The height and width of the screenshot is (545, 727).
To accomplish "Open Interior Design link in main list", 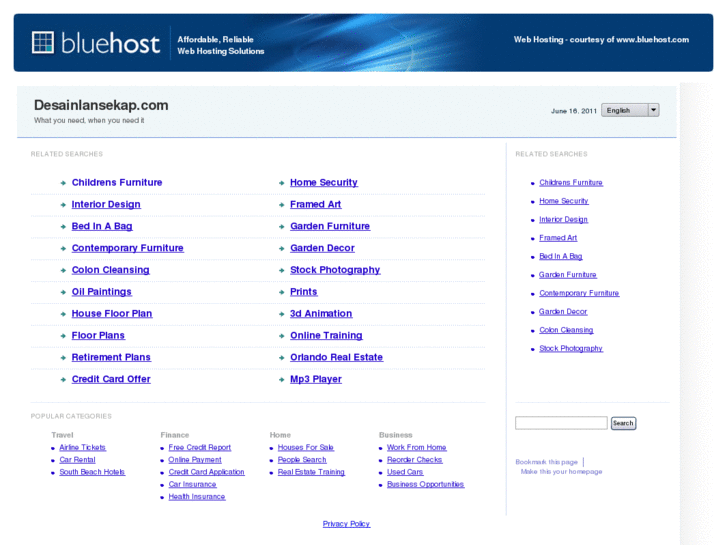I will click(x=106, y=205).
